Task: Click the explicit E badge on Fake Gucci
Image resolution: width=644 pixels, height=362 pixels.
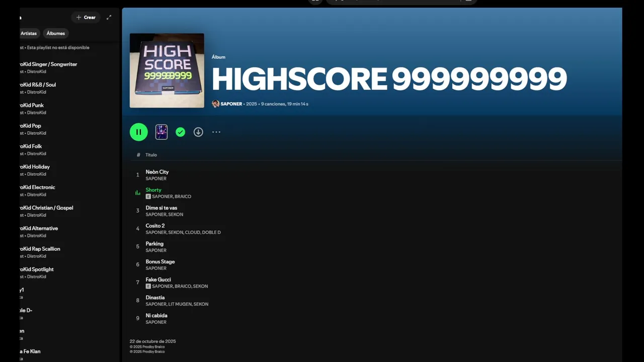Action: [148, 286]
